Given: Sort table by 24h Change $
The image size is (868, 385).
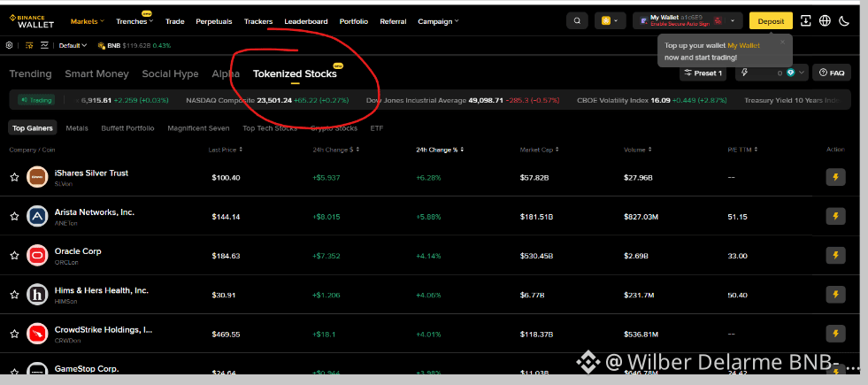Looking at the screenshot, I should pos(336,150).
